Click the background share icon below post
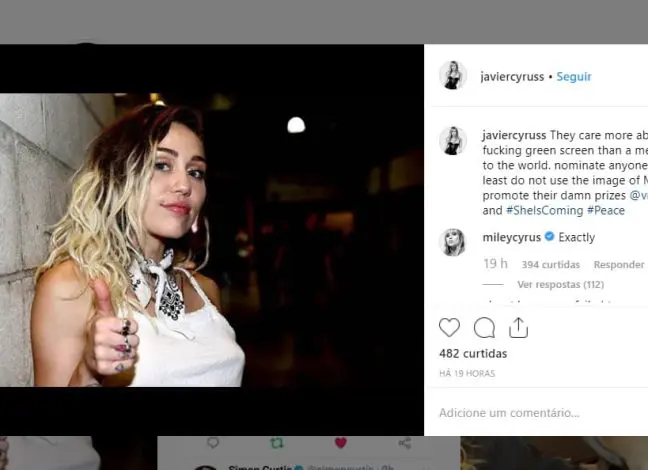 (404, 443)
